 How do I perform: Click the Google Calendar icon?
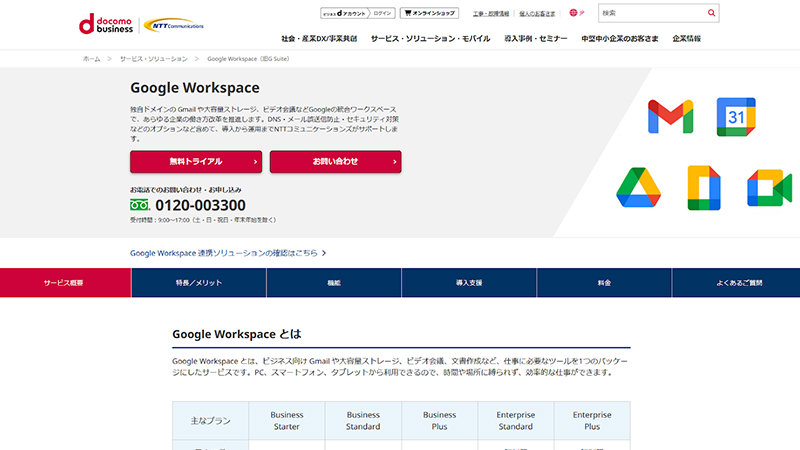pyautogui.click(x=735, y=117)
